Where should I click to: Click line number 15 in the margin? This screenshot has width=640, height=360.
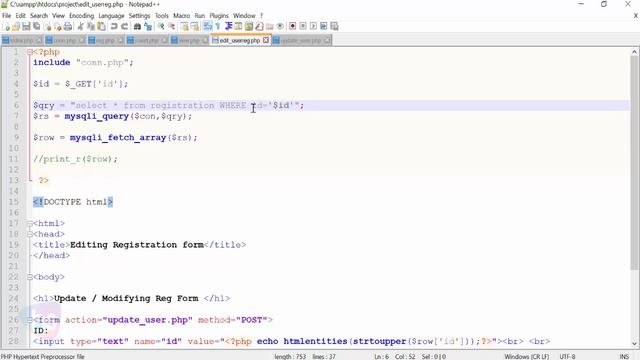click(14, 202)
